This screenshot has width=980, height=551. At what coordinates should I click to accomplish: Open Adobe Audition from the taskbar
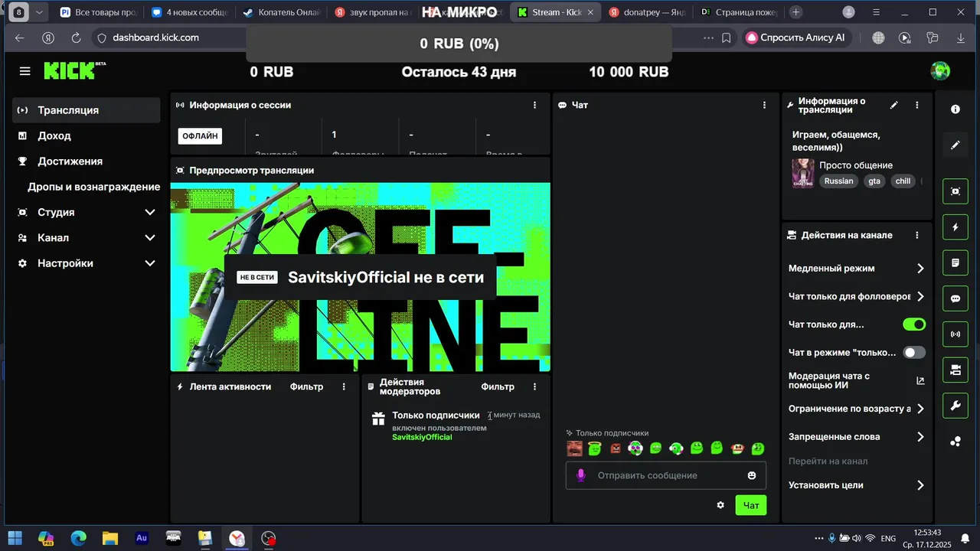coord(142,538)
